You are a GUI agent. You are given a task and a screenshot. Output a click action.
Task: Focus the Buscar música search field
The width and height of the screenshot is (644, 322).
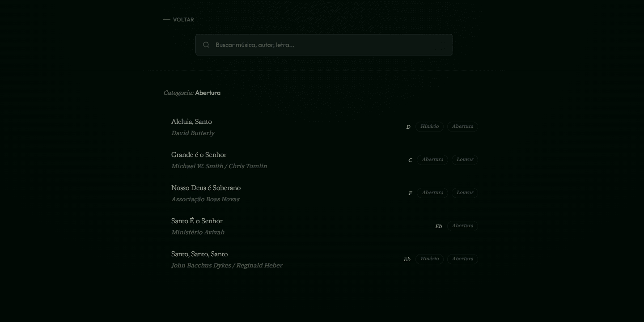click(324, 45)
